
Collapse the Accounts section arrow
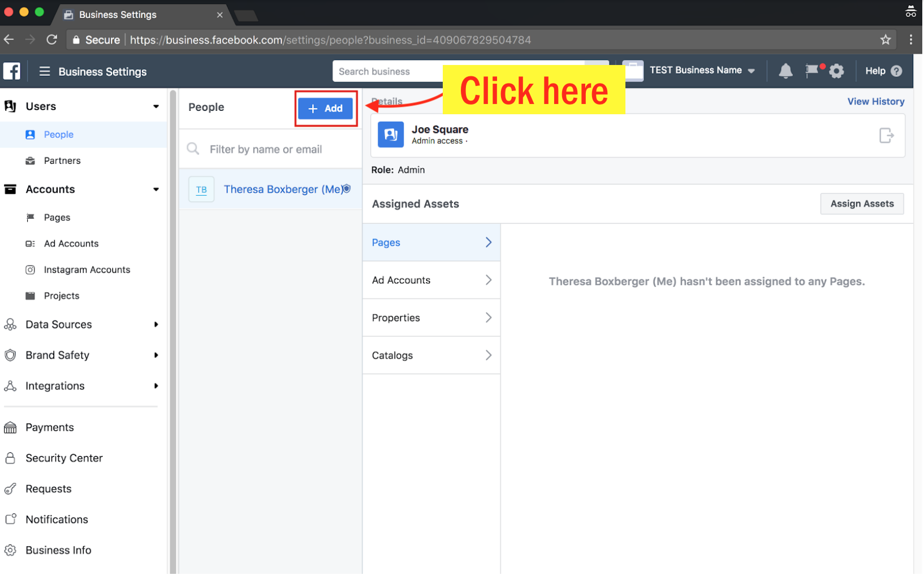pos(157,190)
